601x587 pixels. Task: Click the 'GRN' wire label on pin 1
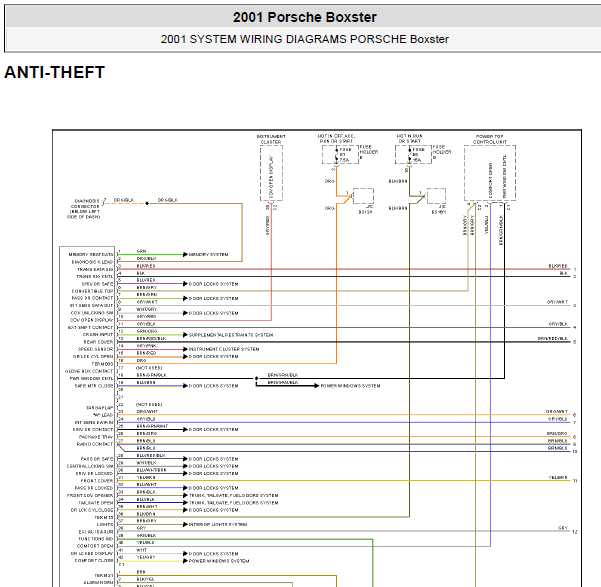141,251
